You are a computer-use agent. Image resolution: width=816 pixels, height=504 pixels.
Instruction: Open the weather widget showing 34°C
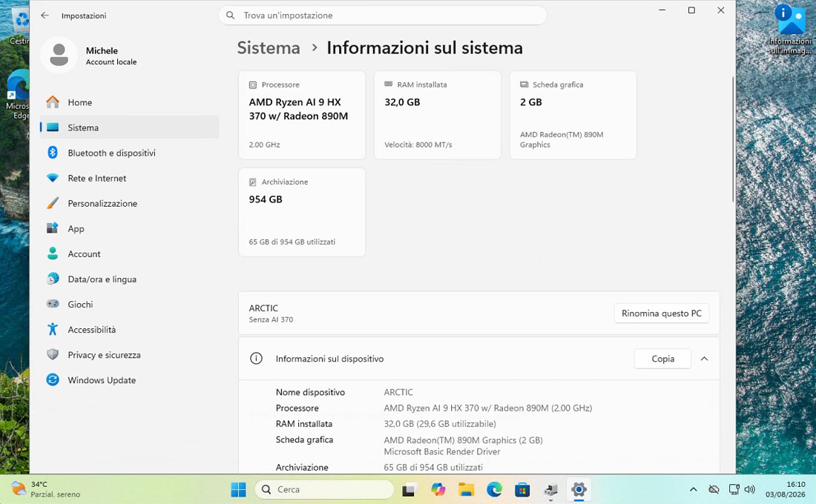(x=46, y=489)
